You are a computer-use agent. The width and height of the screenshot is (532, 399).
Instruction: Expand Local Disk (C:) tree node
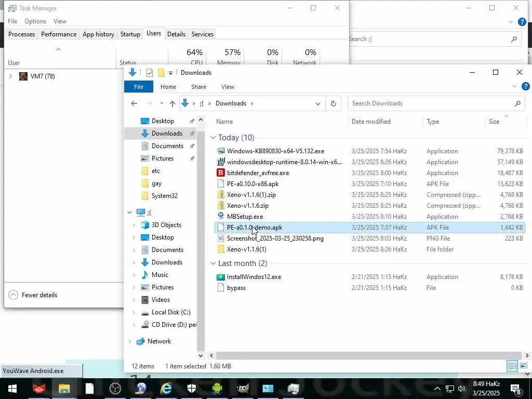click(134, 312)
